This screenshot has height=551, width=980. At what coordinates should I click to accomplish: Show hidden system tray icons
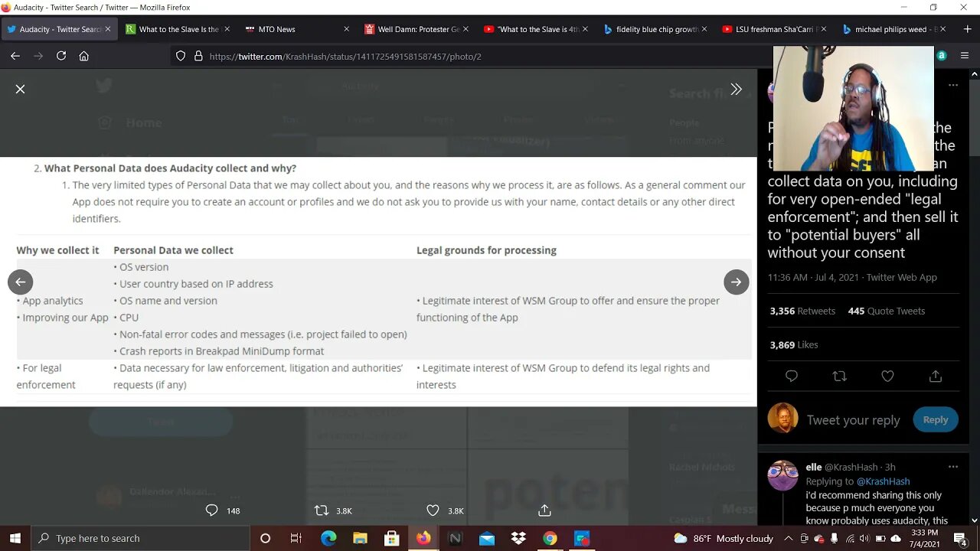click(x=788, y=538)
